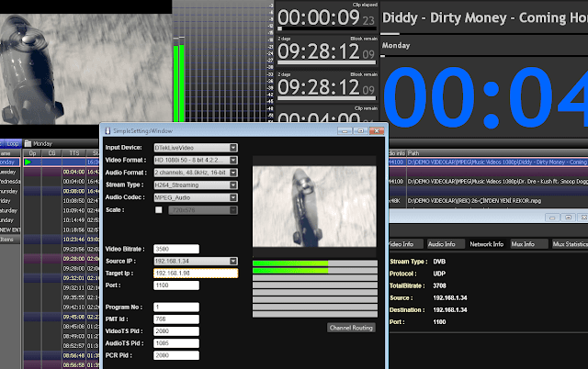The image size is (588, 369).
Task: Switch to the Mux Statistics tab
Action: point(570,244)
